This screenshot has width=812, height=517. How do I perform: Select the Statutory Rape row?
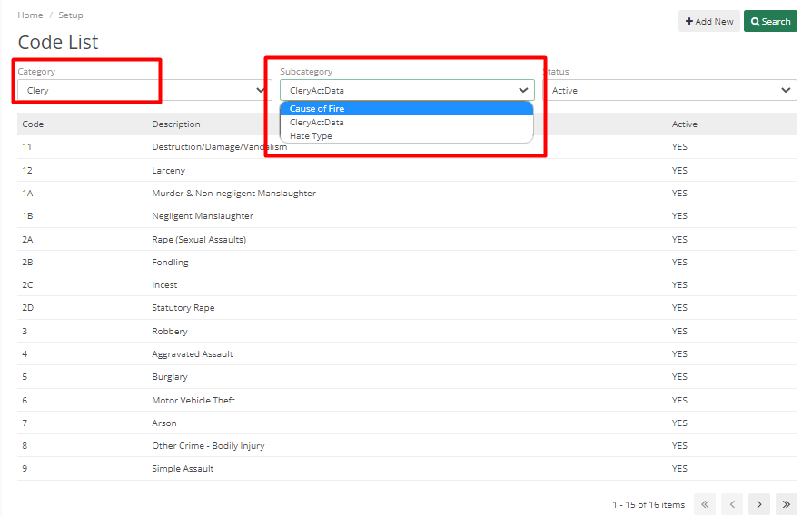407,308
